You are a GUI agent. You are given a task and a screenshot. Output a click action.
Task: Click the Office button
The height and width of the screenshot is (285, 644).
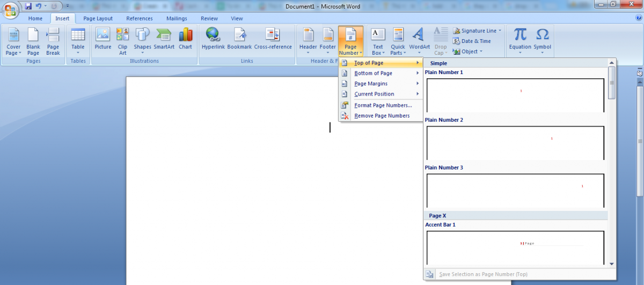[x=10, y=10]
